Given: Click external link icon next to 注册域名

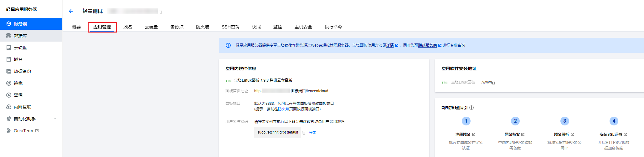Looking at the screenshot, I should click(x=474, y=134).
